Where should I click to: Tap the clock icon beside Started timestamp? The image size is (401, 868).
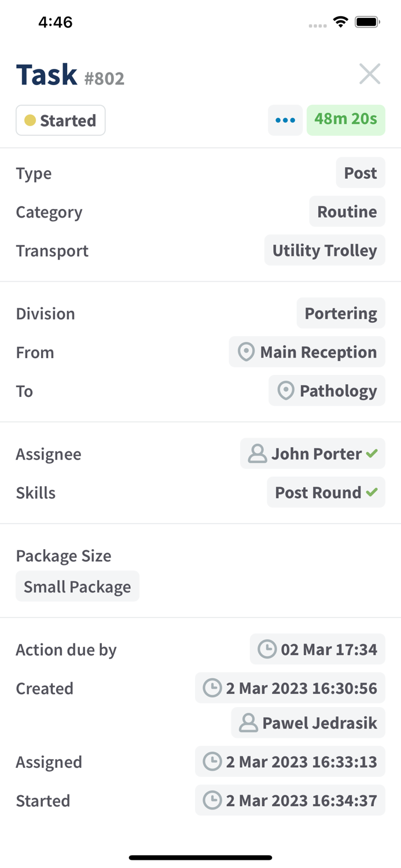[212, 800]
